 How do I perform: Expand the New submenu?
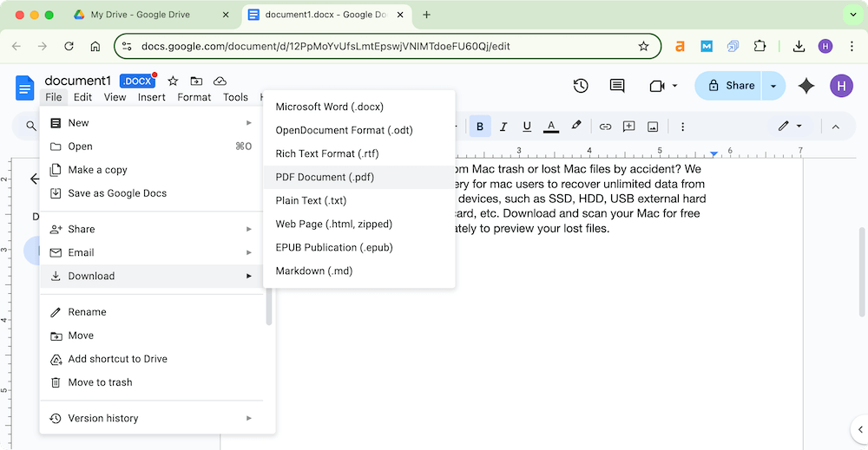pos(249,123)
